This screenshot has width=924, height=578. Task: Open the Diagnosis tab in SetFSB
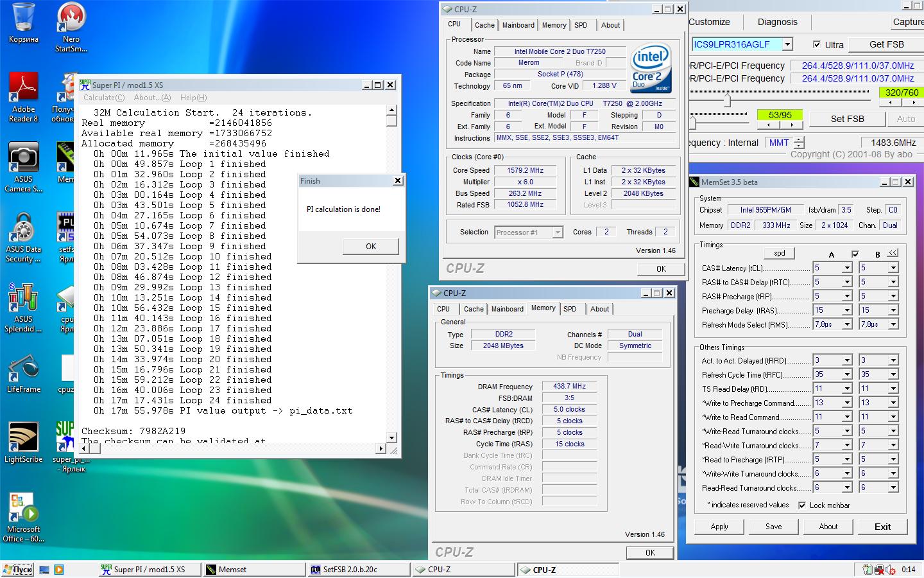pos(777,22)
